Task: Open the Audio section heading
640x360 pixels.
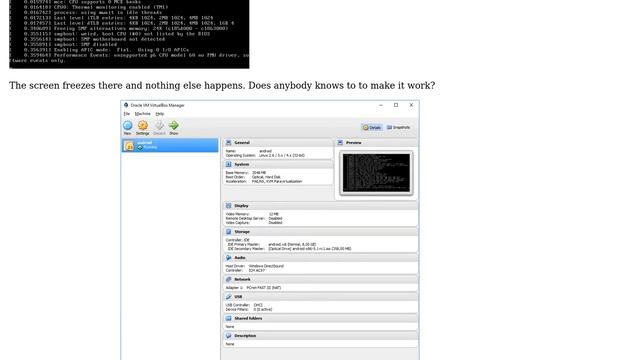Action: [240, 258]
